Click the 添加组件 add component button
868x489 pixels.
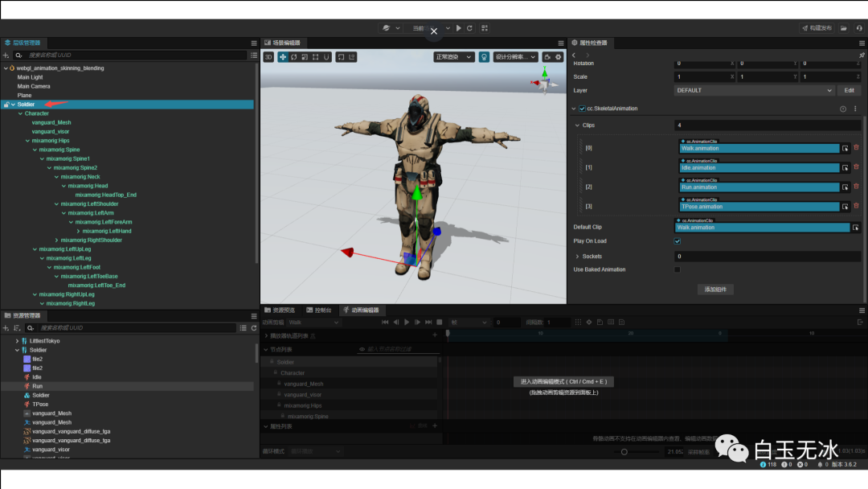pos(715,289)
